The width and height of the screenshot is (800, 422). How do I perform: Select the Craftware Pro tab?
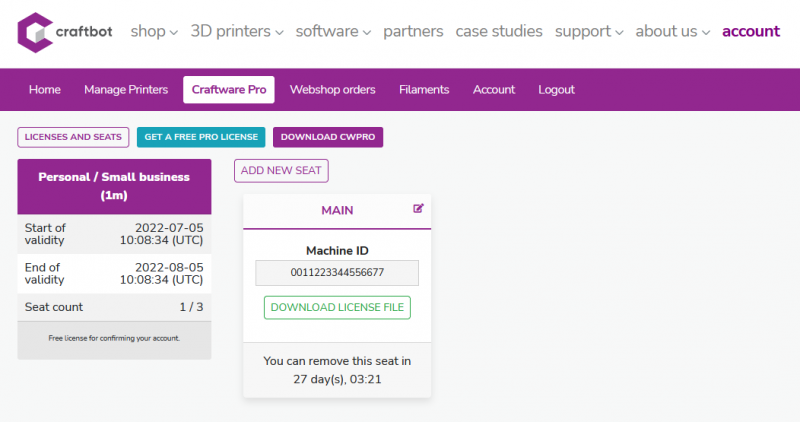coord(229,90)
